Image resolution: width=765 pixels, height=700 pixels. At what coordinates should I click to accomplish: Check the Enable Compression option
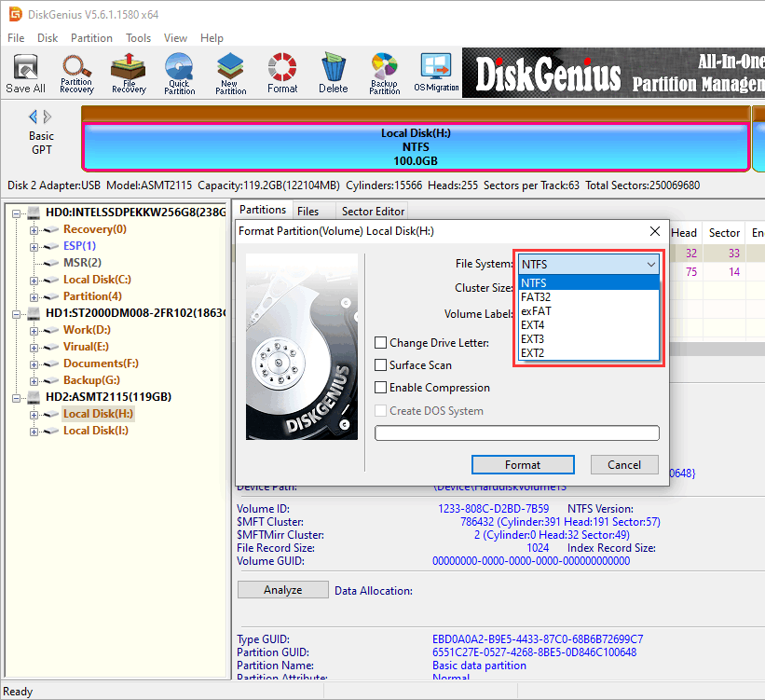coord(381,388)
